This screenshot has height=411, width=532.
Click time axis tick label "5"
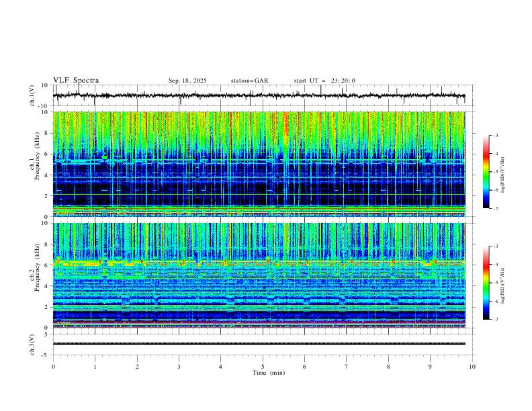point(263,367)
